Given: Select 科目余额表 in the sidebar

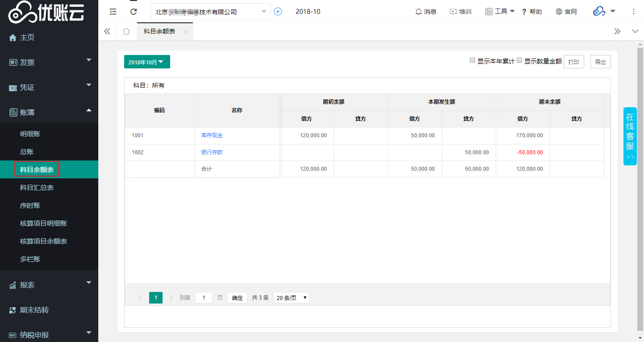Looking at the screenshot, I should point(49,169).
